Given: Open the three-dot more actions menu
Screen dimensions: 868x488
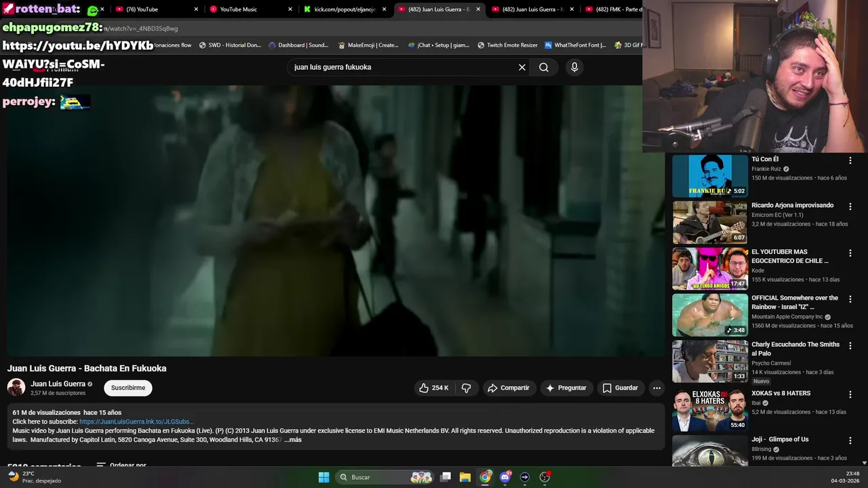Looking at the screenshot, I should pyautogui.click(x=656, y=388).
